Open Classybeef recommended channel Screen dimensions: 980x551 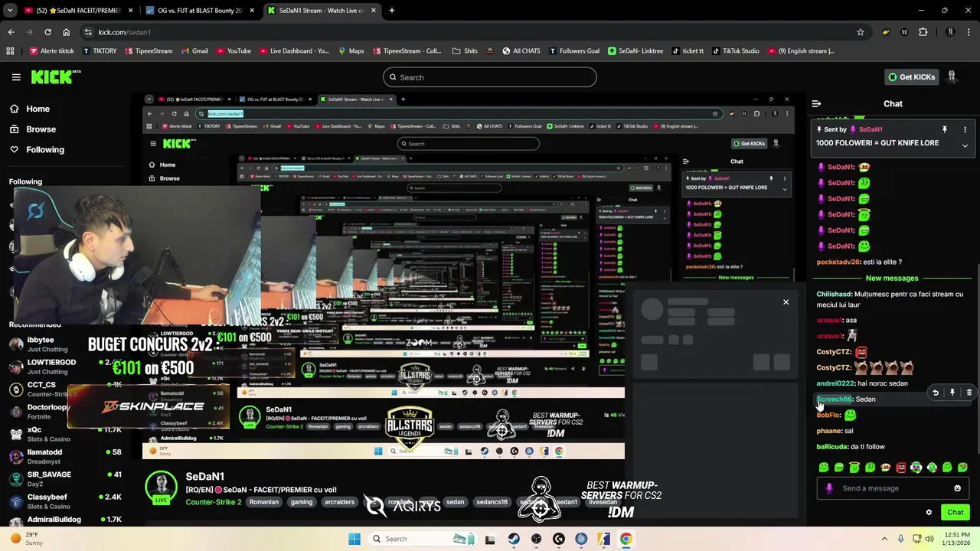(x=65, y=500)
